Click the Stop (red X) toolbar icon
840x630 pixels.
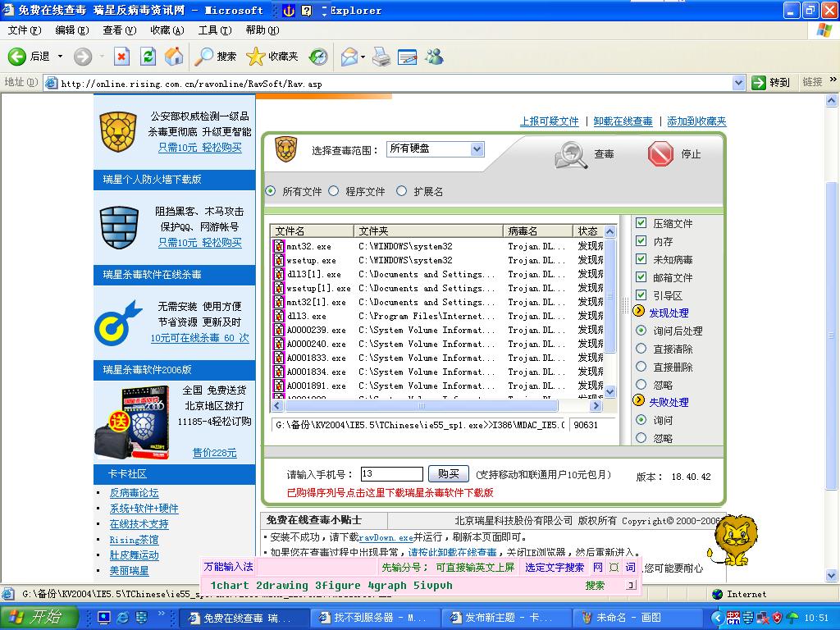pos(122,57)
